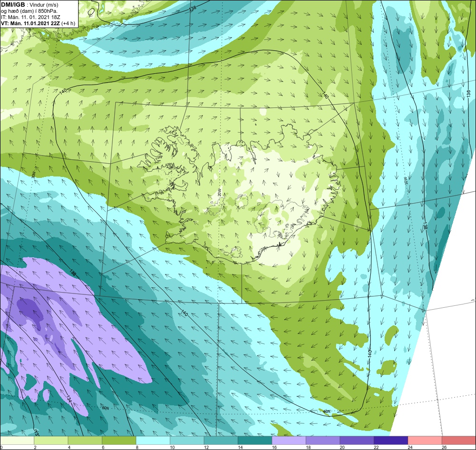This screenshot has height=450, width=476.
Task: Click legend value '2' on the colour scale
Action: click(35, 447)
